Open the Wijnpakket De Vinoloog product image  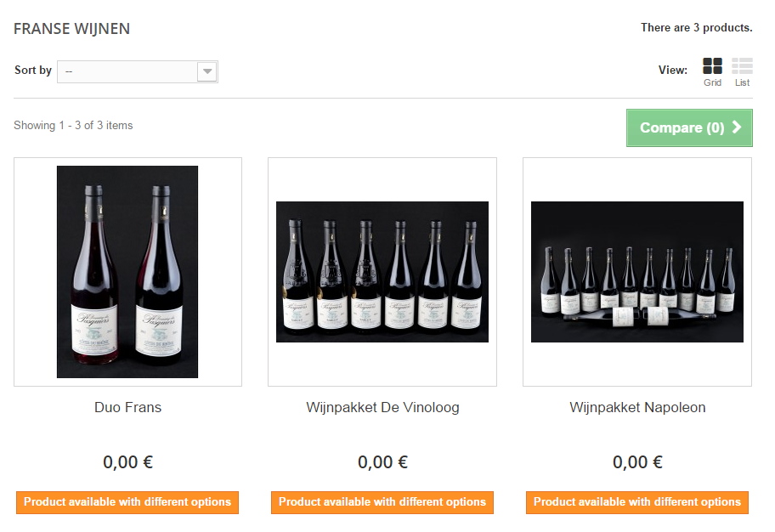382,272
